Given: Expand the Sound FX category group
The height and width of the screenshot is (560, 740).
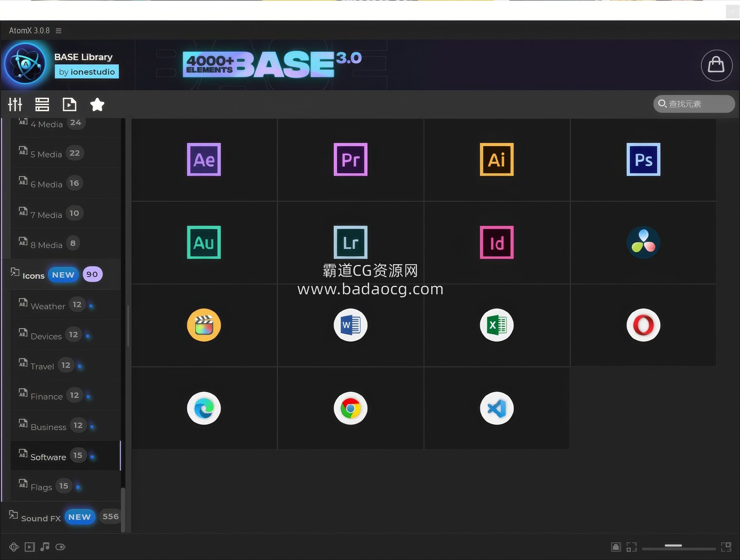Looking at the screenshot, I should [x=62, y=517].
